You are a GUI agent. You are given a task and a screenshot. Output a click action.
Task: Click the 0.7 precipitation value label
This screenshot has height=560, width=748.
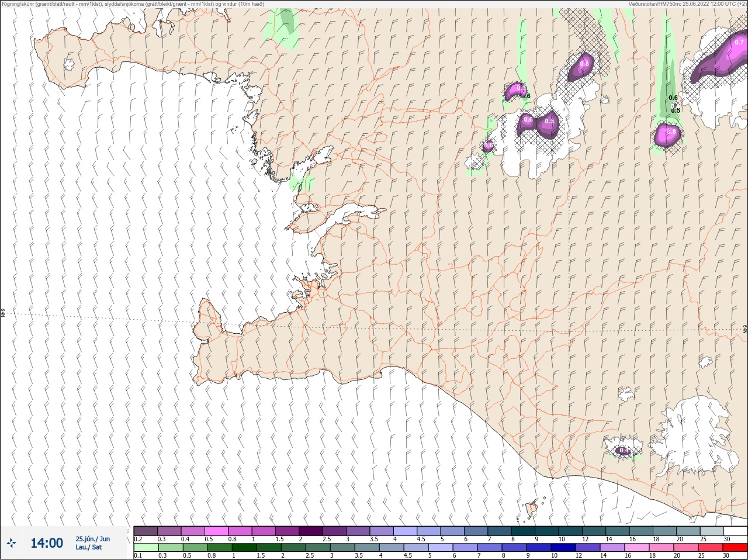point(739,43)
